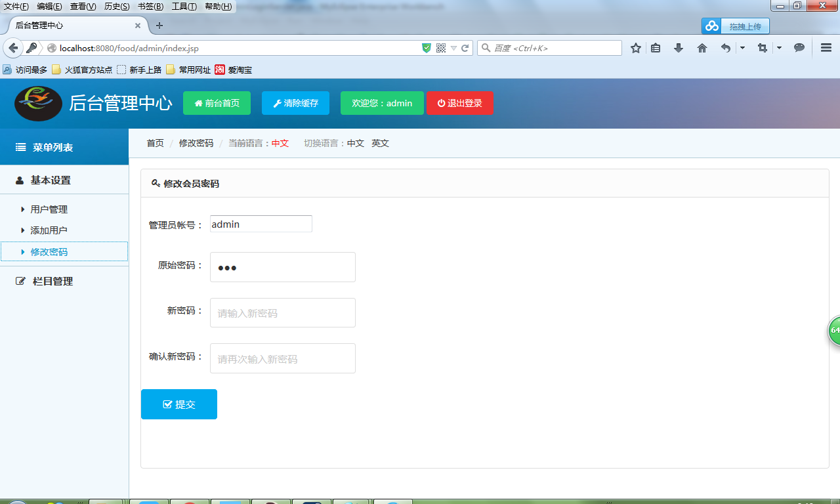Click the 欢迎您：admin button
The image size is (840, 504).
pyautogui.click(x=382, y=103)
